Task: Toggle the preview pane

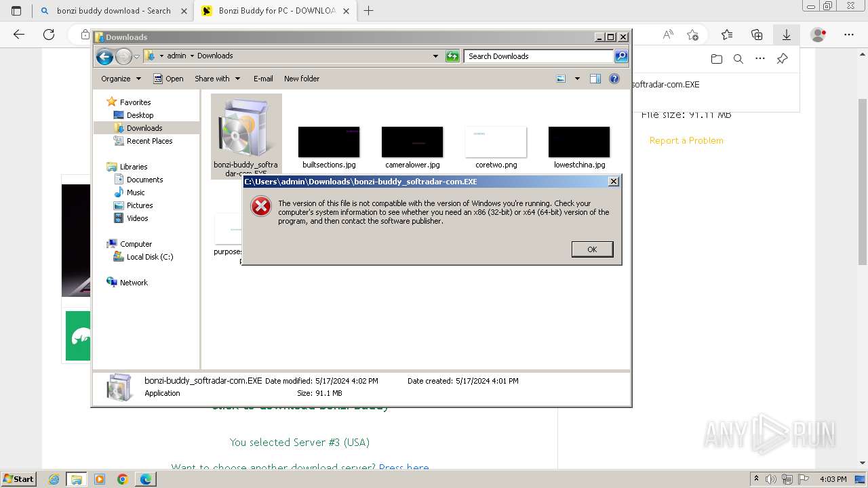Action: coord(595,79)
